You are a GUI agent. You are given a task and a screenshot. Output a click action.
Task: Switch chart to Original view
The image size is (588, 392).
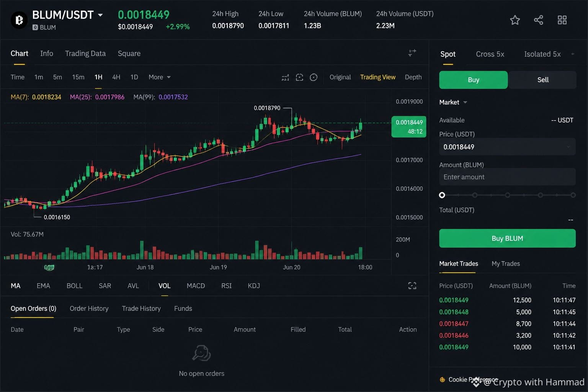[340, 77]
